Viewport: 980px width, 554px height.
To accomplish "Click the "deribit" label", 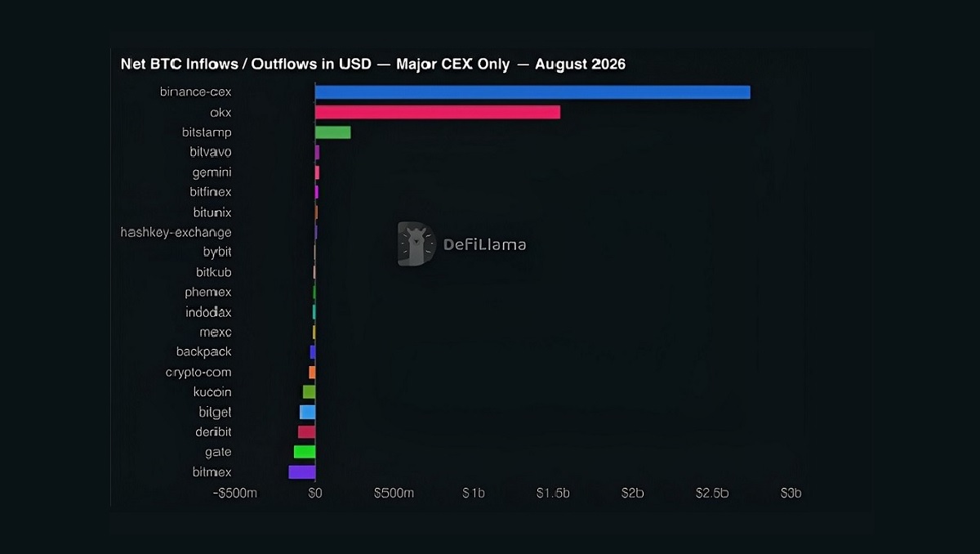I will click(x=213, y=432).
